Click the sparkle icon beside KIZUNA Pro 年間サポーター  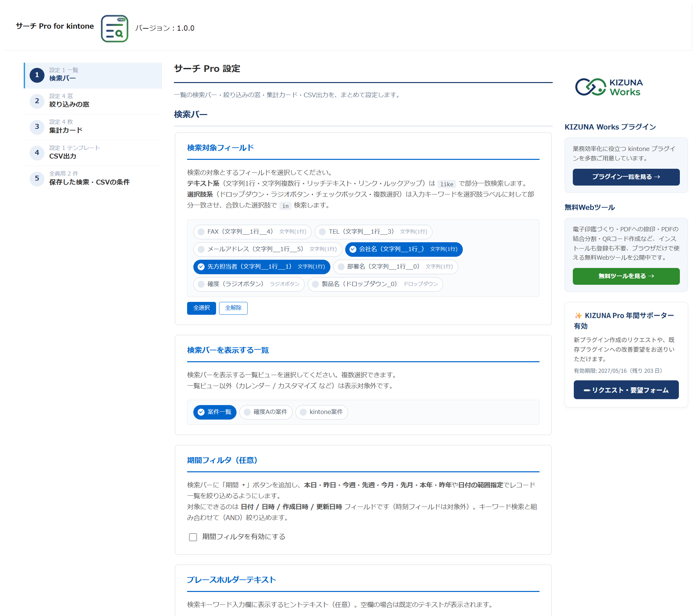(578, 315)
